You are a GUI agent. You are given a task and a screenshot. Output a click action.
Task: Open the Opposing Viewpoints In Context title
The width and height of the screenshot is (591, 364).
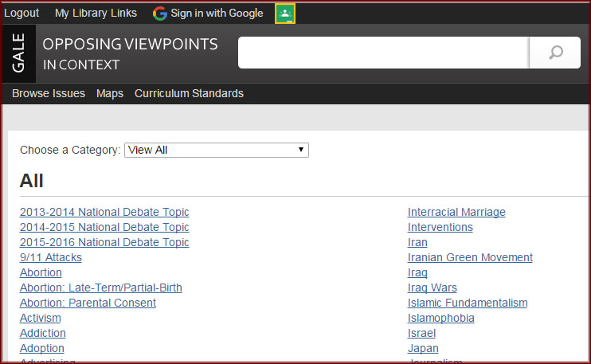(x=130, y=53)
